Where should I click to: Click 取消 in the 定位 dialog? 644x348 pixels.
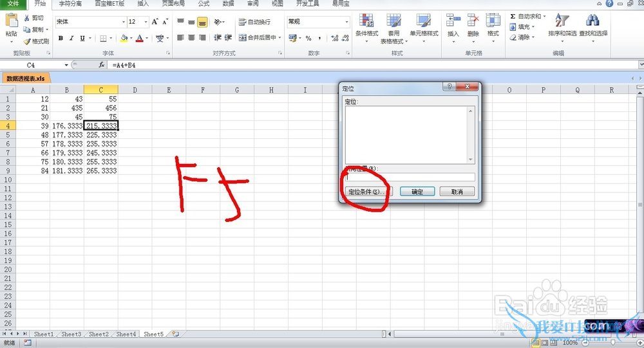coord(457,192)
